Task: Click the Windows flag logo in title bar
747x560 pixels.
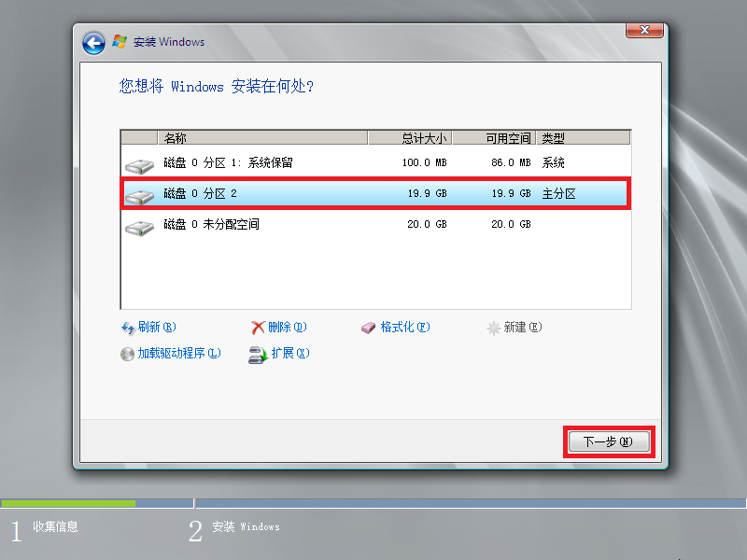Action: 120,42
